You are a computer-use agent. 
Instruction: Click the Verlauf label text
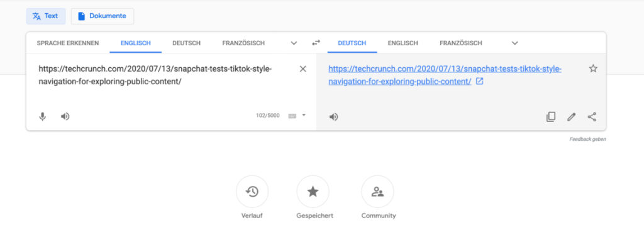252,216
